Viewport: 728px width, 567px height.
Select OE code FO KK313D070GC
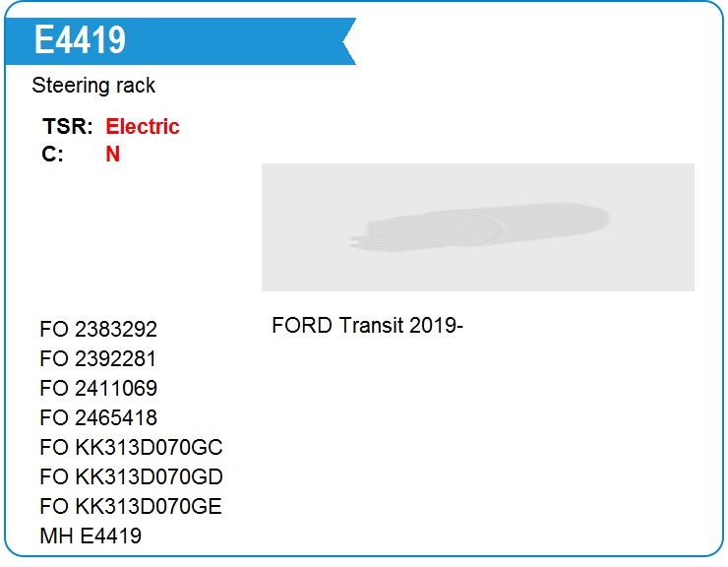tap(131, 448)
